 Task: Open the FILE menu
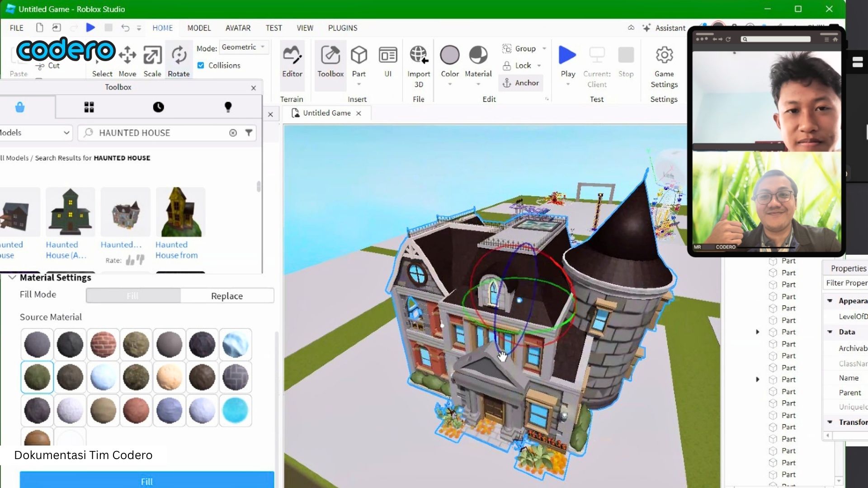click(17, 28)
